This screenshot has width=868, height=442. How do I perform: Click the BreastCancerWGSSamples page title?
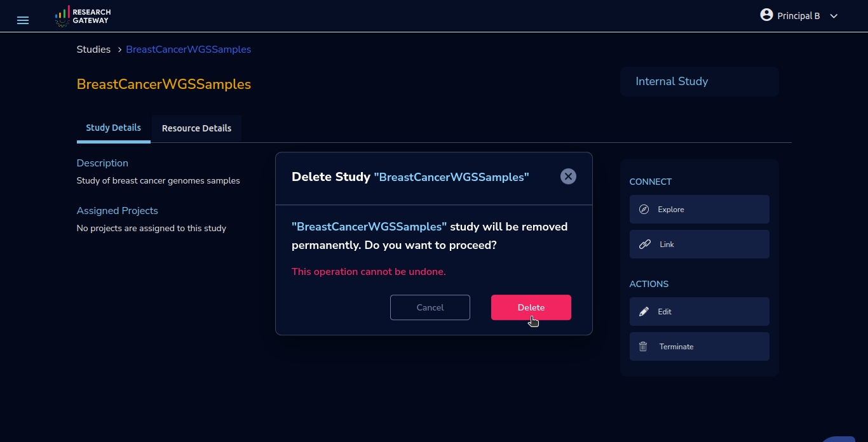pos(164,84)
